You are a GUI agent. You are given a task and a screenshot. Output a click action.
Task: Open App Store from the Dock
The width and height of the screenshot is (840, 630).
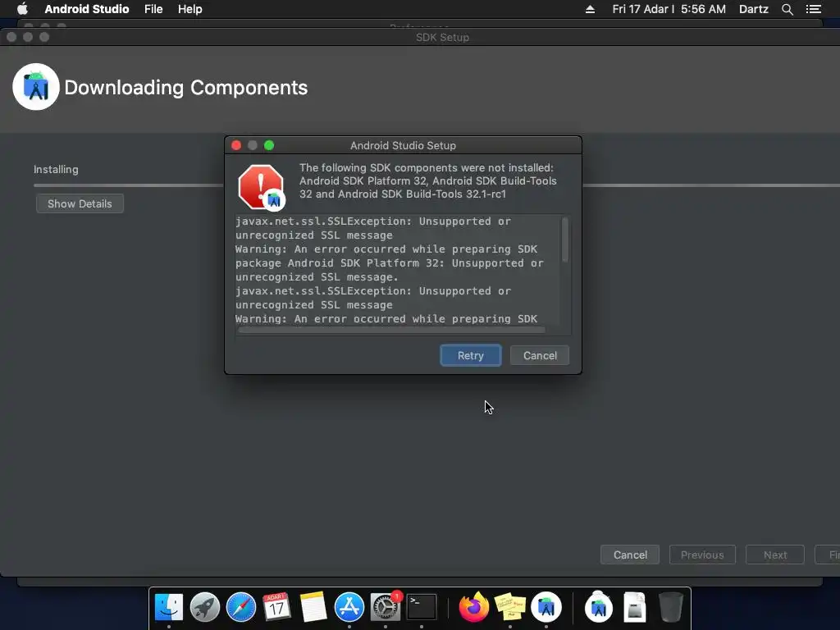pyautogui.click(x=349, y=607)
